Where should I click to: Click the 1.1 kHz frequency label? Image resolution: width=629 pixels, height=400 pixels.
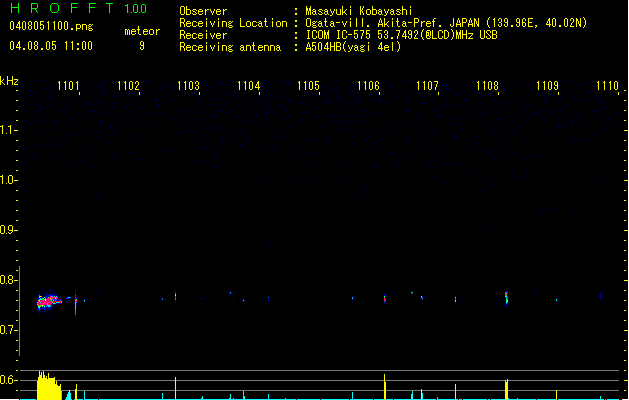(7, 130)
